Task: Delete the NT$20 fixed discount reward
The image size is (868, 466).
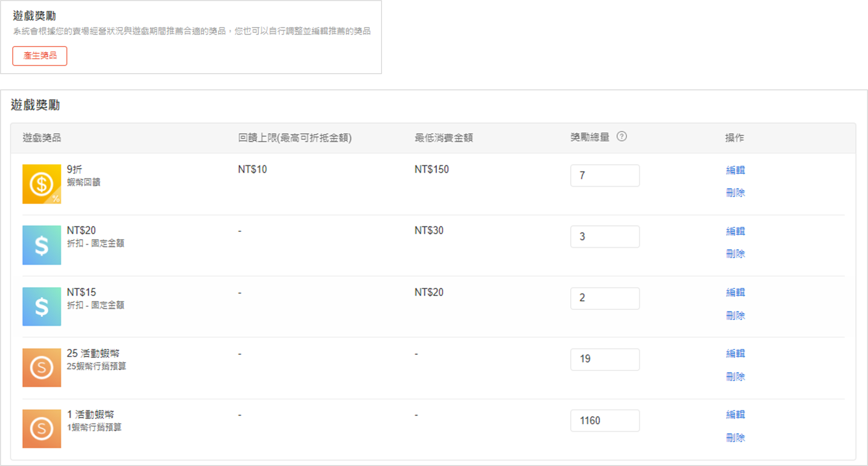Action: [735, 254]
